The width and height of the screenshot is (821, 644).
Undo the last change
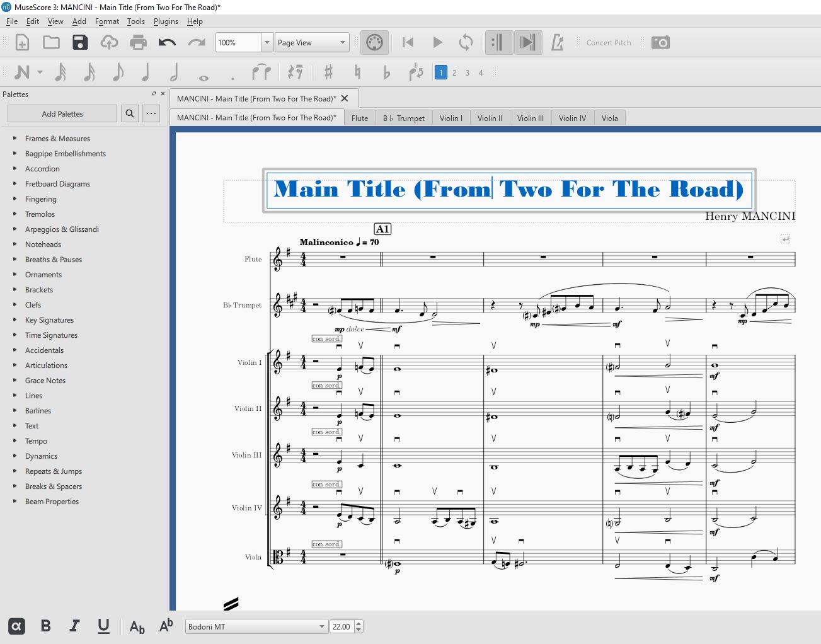pos(167,42)
